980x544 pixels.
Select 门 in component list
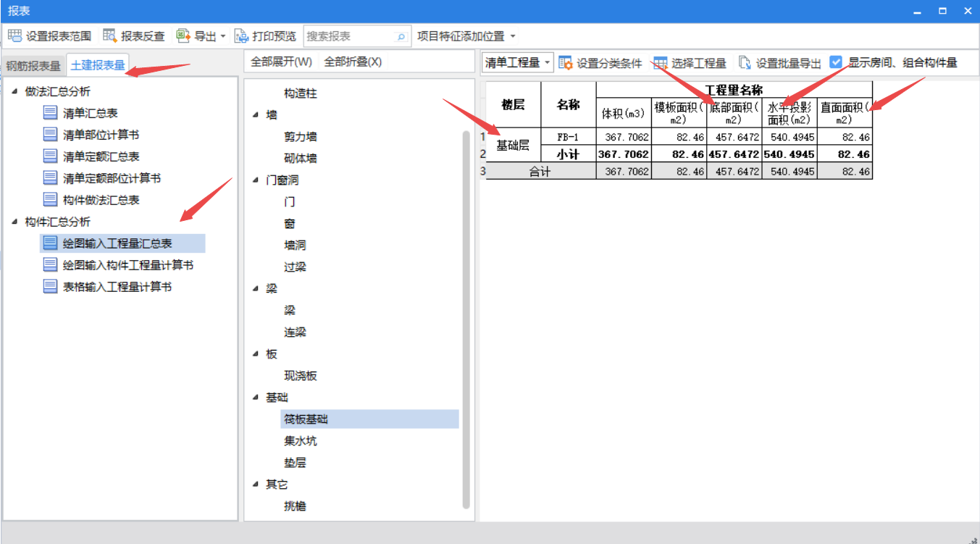click(290, 201)
